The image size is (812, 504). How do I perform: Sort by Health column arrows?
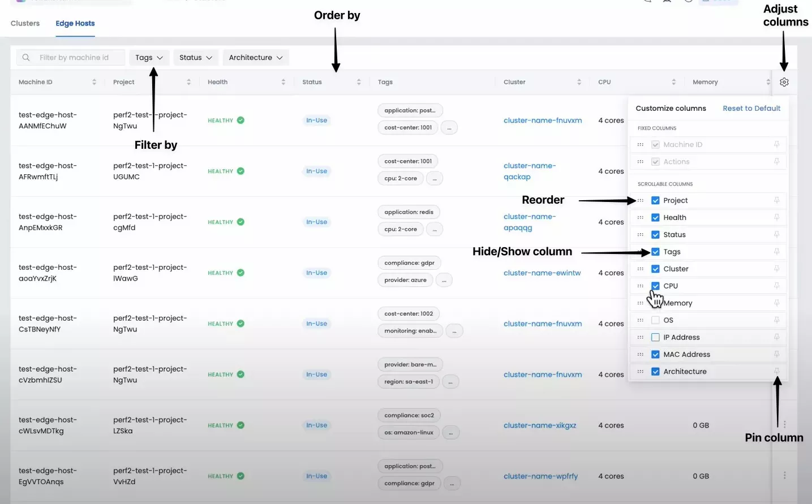[x=283, y=82]
